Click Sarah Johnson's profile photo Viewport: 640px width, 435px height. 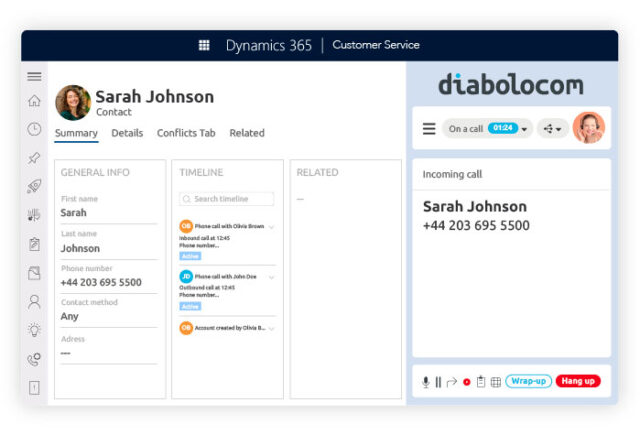point(73,102)
